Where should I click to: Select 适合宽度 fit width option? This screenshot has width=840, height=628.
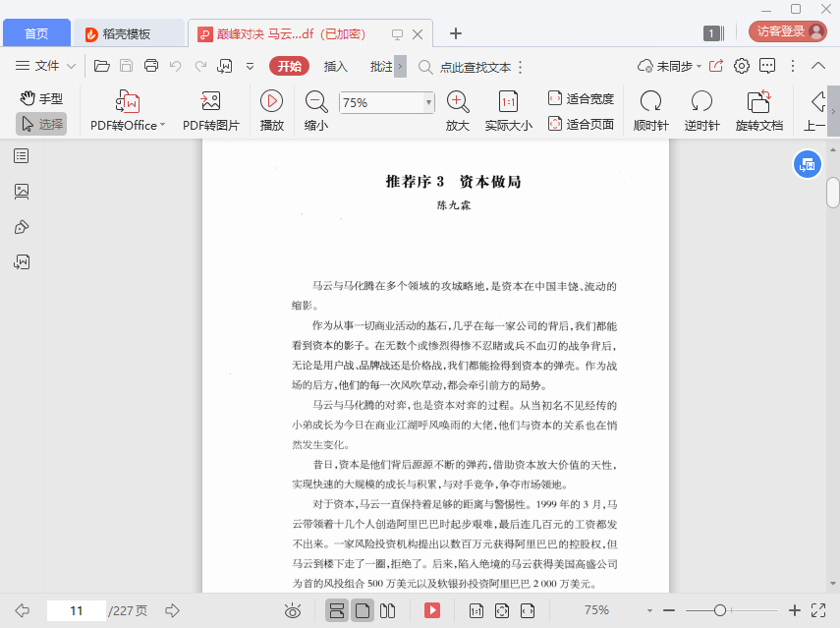tap(581, 98)
